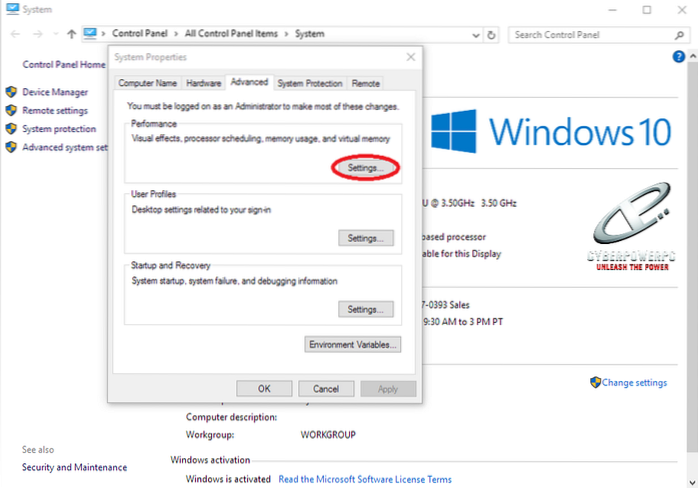Image resolution: width=698 pixels, height=488 pixels.
Task: Click the back navigation arrow
Action: [12, 34]
